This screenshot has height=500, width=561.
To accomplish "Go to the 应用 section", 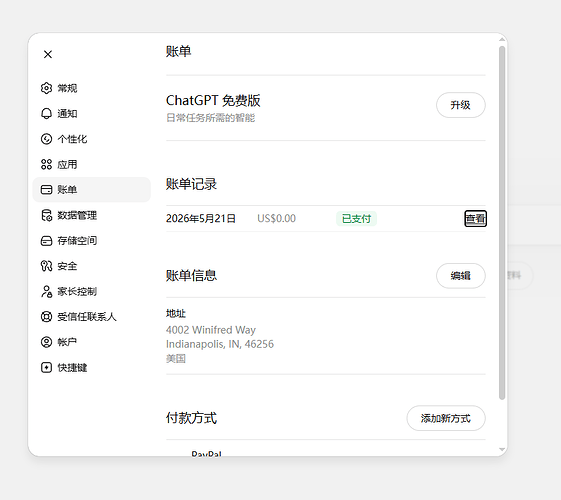I will 91,164.
